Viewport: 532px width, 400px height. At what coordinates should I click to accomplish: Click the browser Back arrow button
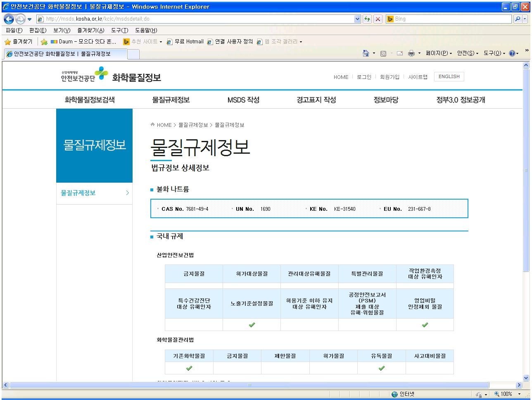[9, 19]
